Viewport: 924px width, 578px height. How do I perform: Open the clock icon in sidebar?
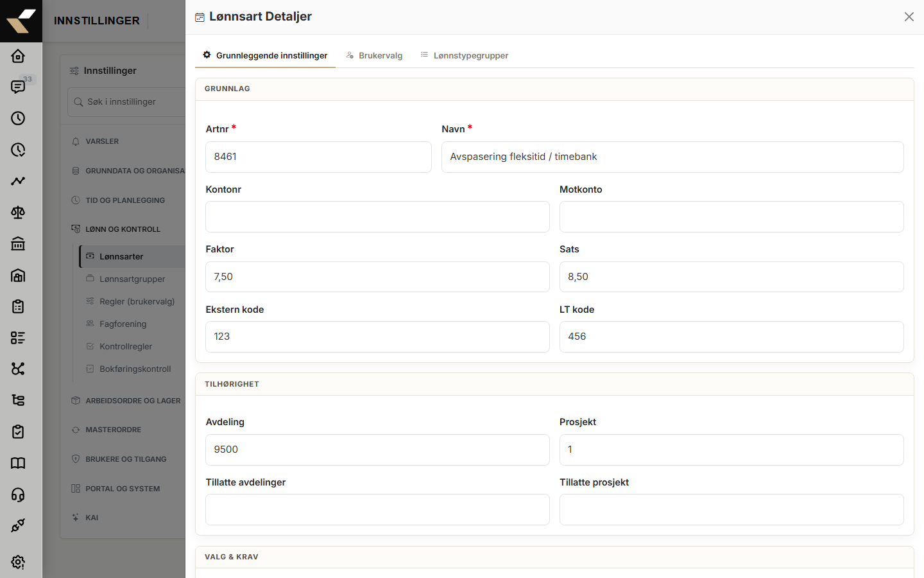tap(18, 118)
